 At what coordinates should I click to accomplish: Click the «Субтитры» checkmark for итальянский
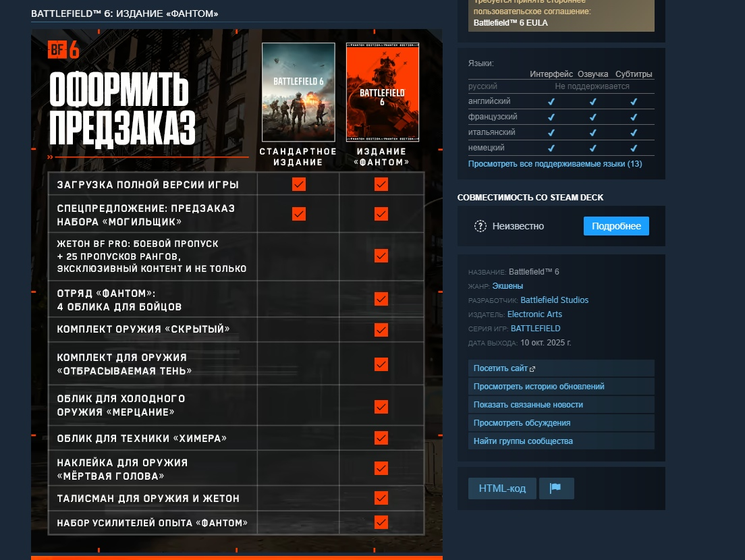pyautogui.click(x=634, y=133)
